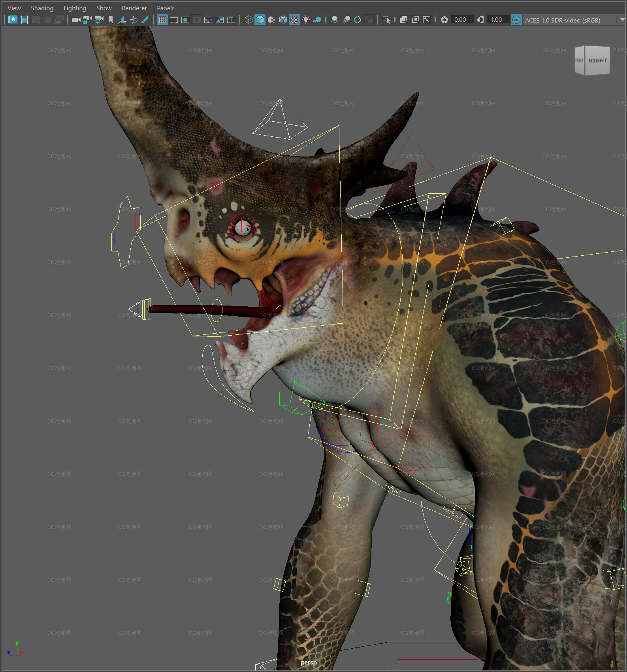The image size is (627, 672).
Task: Click the Isolate Select icon
Action: 386,20
